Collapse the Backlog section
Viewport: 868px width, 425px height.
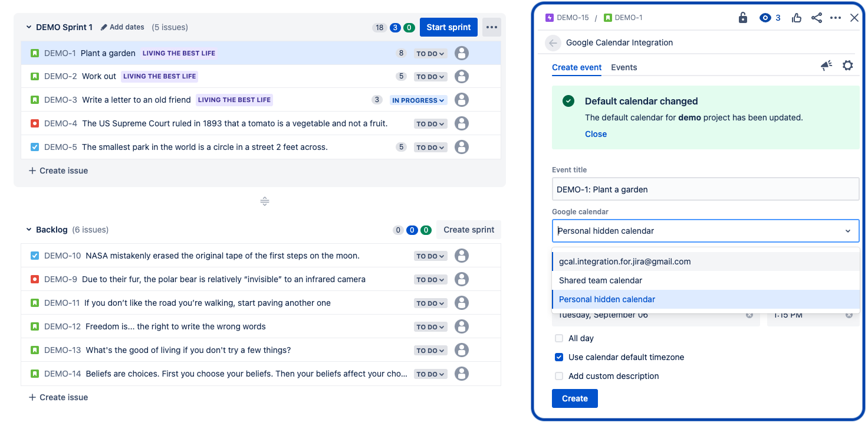[x=28, y=230]
